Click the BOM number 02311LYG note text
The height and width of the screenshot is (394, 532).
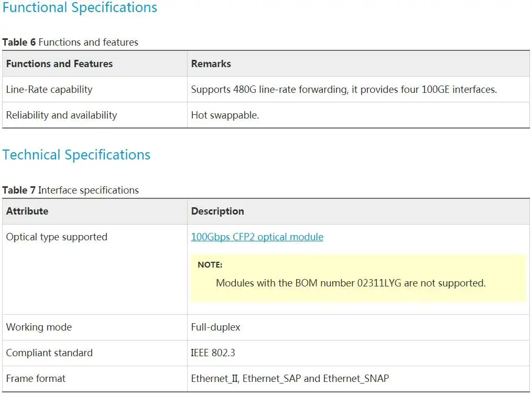pyautogui.click(x=351, y=283)
